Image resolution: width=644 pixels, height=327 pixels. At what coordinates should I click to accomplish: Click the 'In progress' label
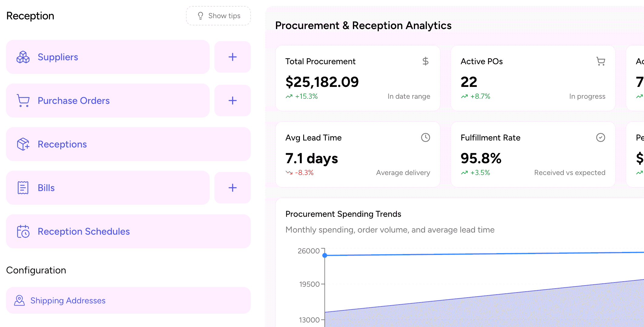[x=587, y=96]
